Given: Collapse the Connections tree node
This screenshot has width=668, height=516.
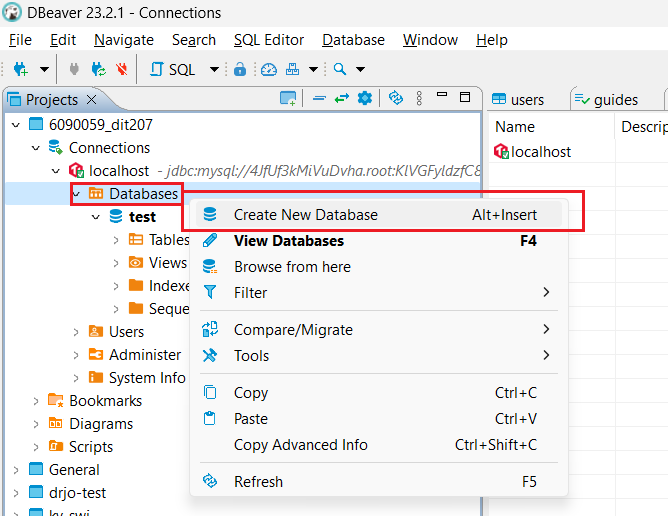Looking at the screenshot, I should click(x=36, y=148).
